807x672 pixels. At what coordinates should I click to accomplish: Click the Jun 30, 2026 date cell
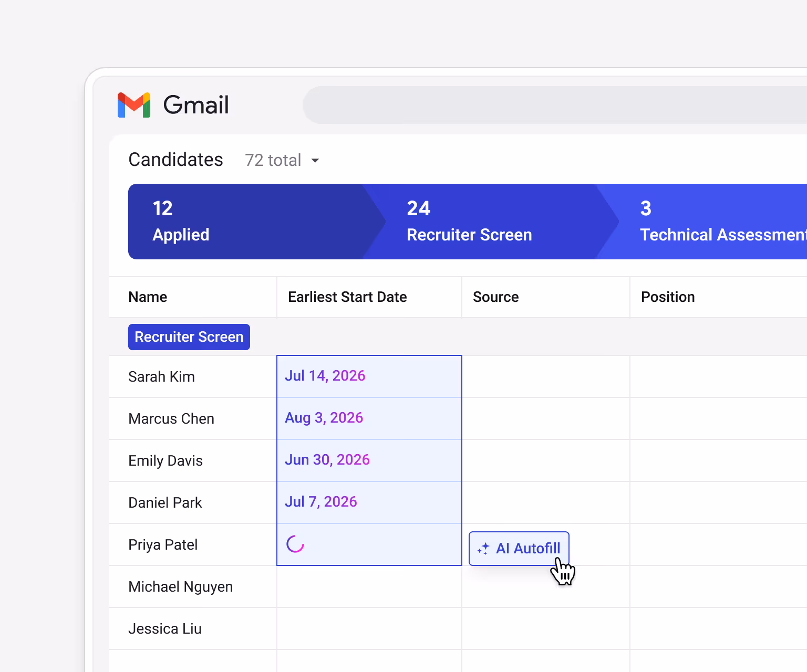pyautogui.click(x=369, y=460)
